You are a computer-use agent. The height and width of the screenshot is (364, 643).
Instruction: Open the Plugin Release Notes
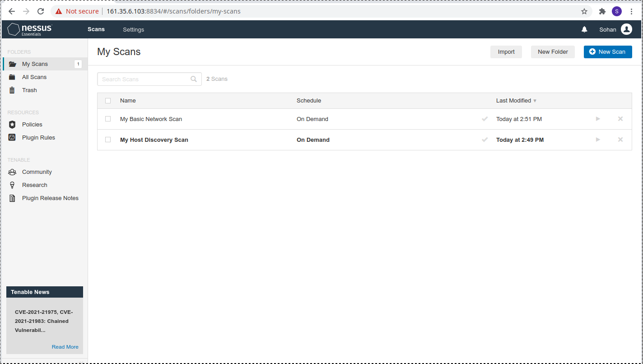(50, 198)
